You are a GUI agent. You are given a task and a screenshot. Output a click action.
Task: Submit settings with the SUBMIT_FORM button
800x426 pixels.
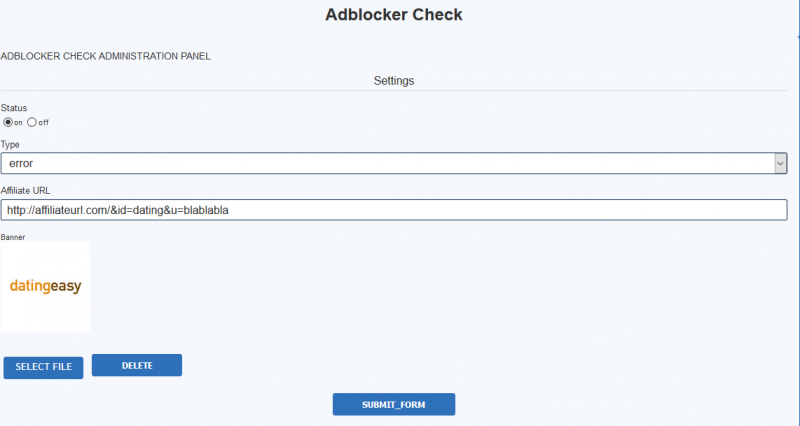tap(394, 404)
